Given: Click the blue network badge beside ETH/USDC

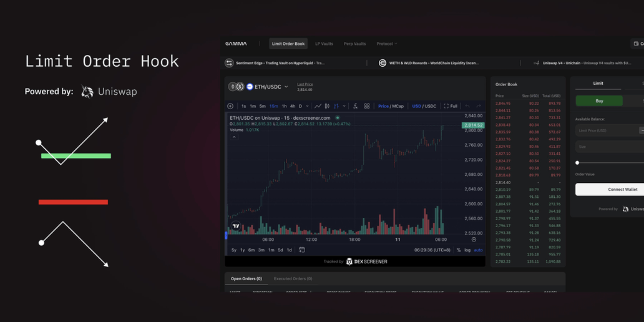Looking at the screenshot, I should pos(250,87).
